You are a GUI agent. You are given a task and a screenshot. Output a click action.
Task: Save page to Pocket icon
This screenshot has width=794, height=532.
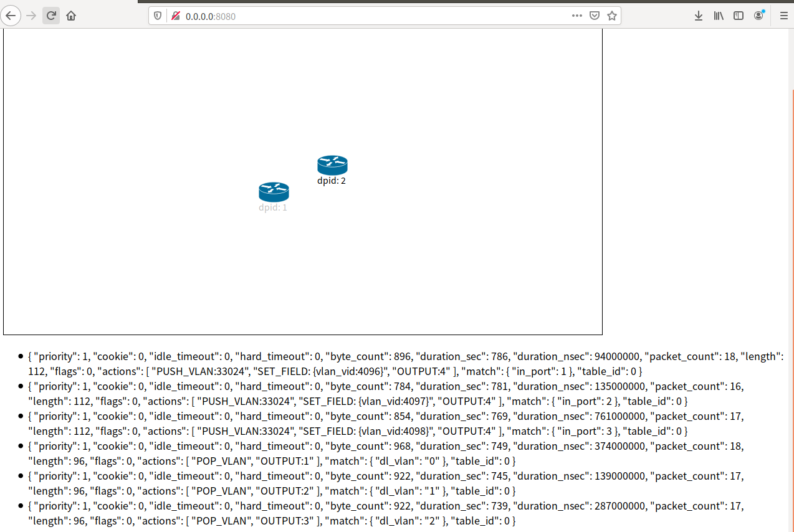(x=595, y=16)
